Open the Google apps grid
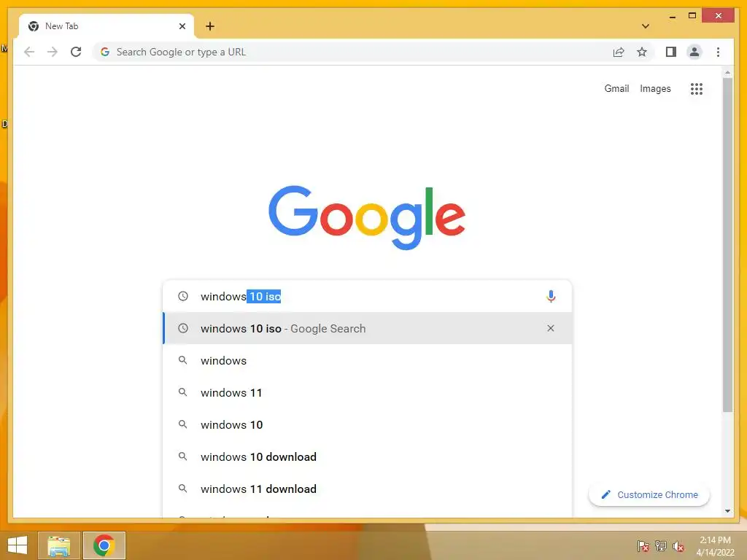Viewport: 747px width, 560px height. click(x=697, y=88)
